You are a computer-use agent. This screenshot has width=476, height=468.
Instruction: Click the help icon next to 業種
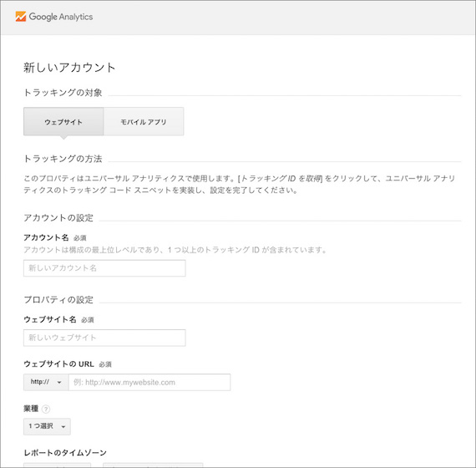coord(46,409)
